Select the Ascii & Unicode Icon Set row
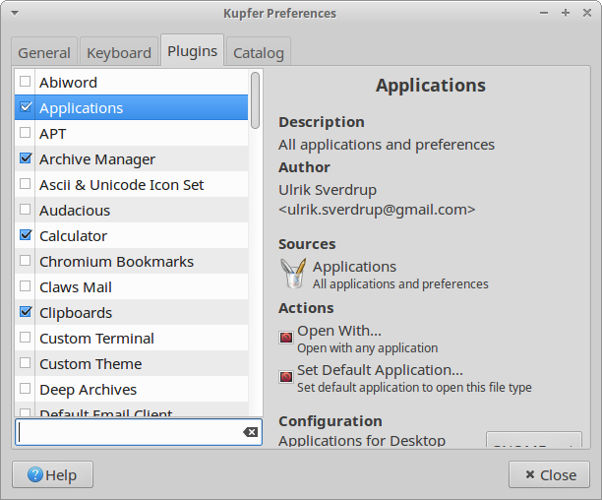This screenshot has width=602, height=500. [x=131, y=184]
